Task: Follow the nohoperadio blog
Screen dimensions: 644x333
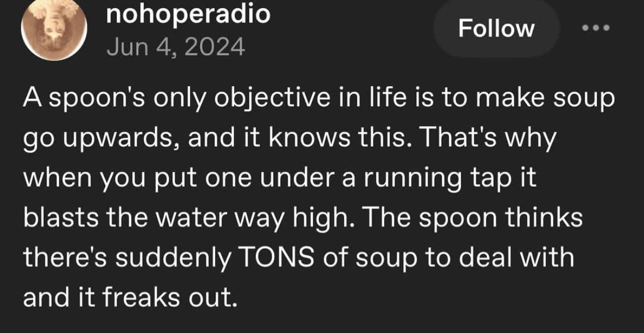Action: pyautogui.click(x=496, y=28)
